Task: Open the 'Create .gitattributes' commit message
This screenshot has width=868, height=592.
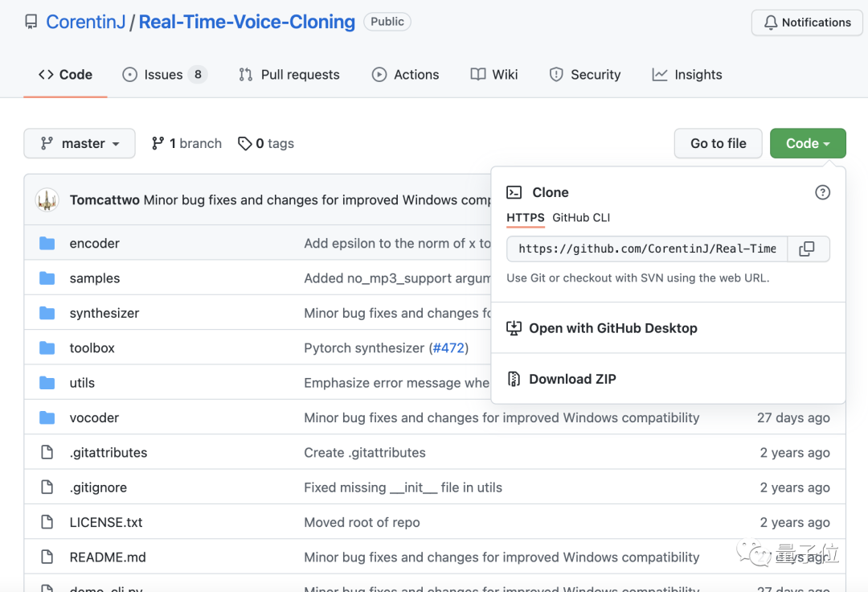Action: coord(365,452)
